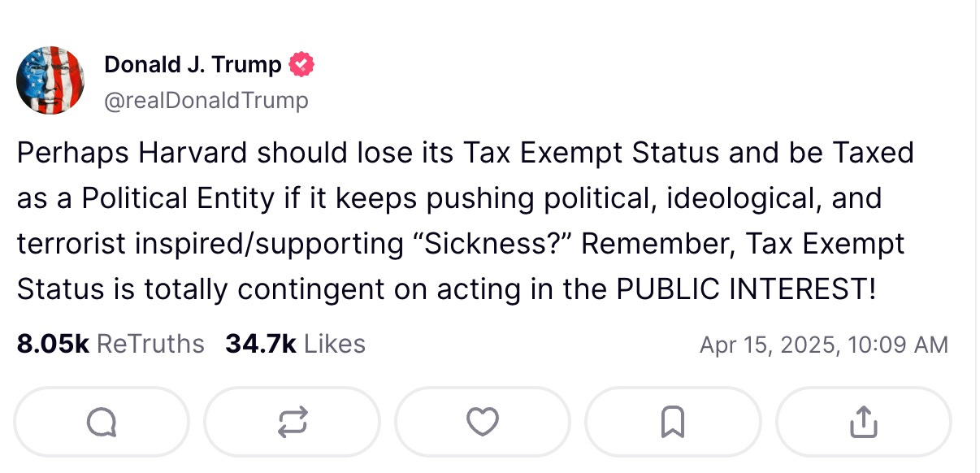Viewport: 980px width, 473px height.
Task: Toggle ReTruth status for the post
Action: point(292,422)
